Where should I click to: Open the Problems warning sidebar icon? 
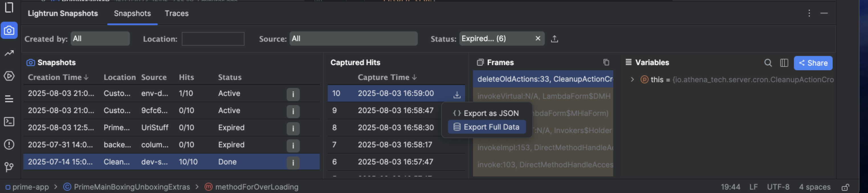[x=9, y=145]
